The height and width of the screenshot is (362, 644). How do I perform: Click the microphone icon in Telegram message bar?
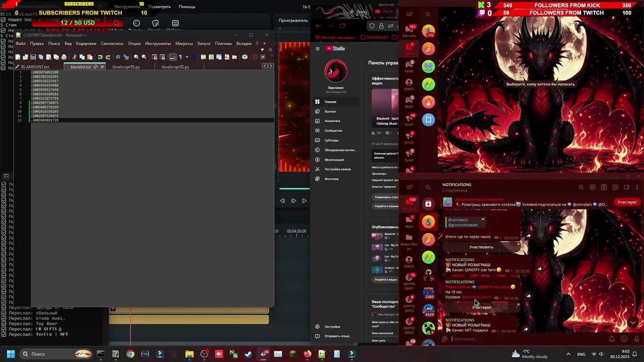pyautogui.click(x=636, y=339)
